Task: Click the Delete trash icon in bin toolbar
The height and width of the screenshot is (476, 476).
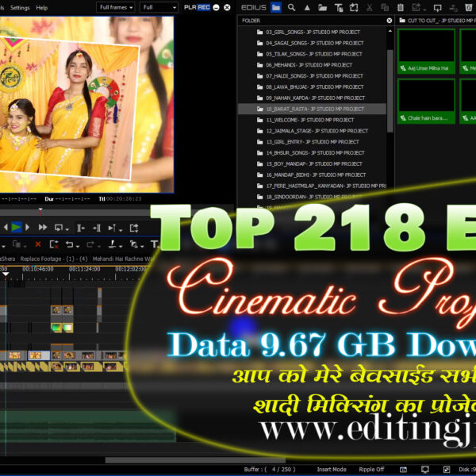Action: point(469,8)
